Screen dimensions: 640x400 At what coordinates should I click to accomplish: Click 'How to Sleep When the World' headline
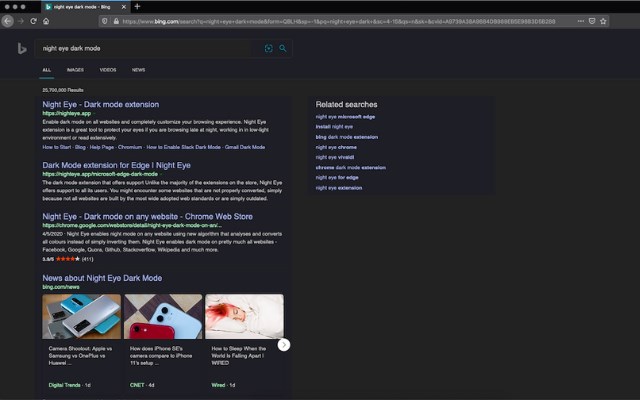239,356
